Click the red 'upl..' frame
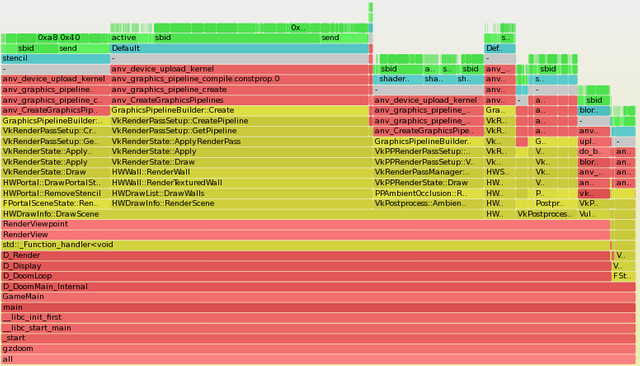The image size is (640, 366). (x=594, y=141)
